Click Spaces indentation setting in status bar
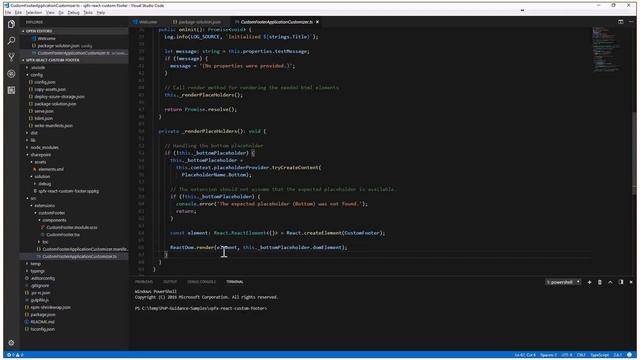Image resolution: width=640 pixels, height=360 pixels. point(549,355)
